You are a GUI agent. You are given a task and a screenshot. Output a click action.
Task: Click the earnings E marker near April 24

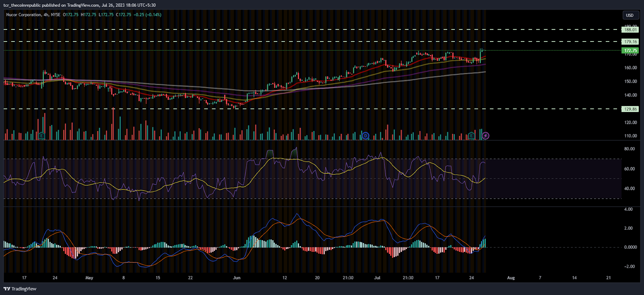pyautogui.click(x=41, y=136)
